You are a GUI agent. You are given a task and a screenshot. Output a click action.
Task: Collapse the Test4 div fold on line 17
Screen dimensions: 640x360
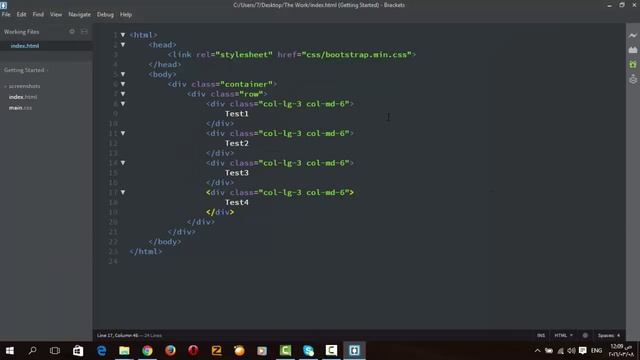click(x=123, y=192)
